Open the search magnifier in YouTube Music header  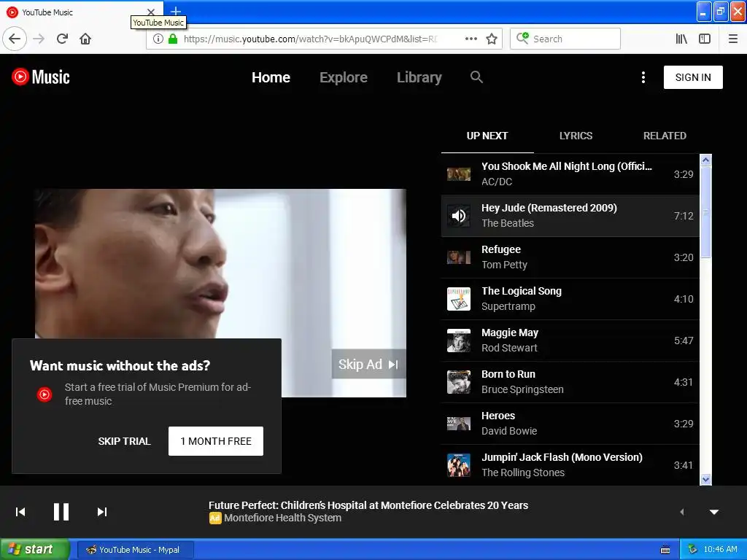pyautogui.click(x=476, y=77)
